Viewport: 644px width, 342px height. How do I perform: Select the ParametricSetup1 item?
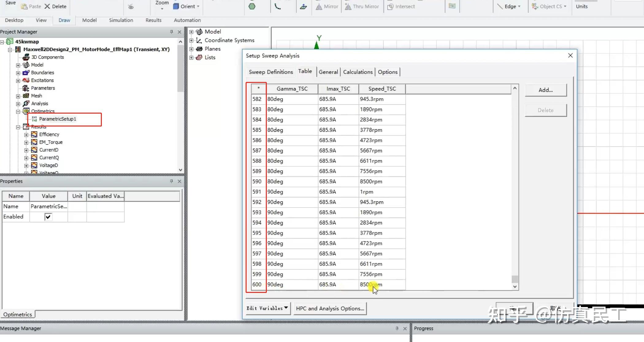[x=57, y=119]
